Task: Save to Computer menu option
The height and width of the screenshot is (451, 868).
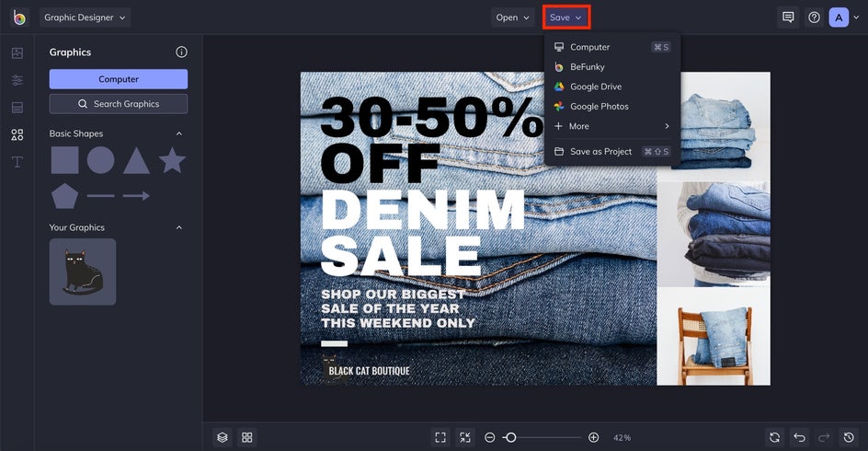Action: point(612,47)
